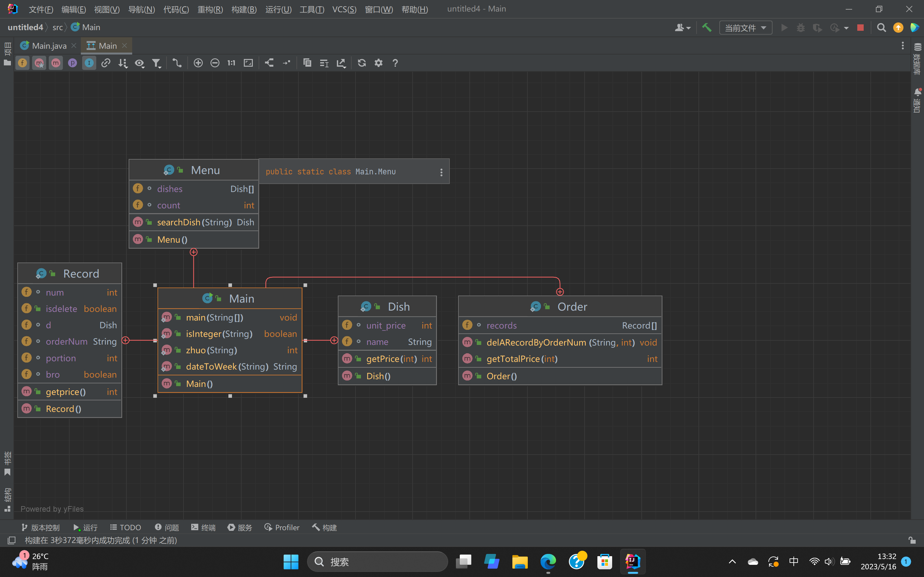Toggle Properties display (purple p icon)
This screenshot has height=577, width=924.
tap(73, 63)
